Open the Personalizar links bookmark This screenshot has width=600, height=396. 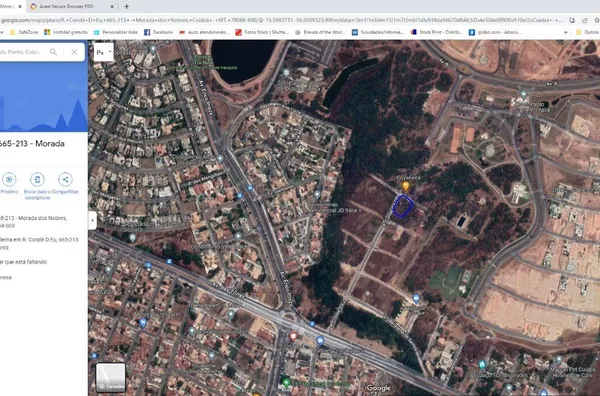point(116,33)
